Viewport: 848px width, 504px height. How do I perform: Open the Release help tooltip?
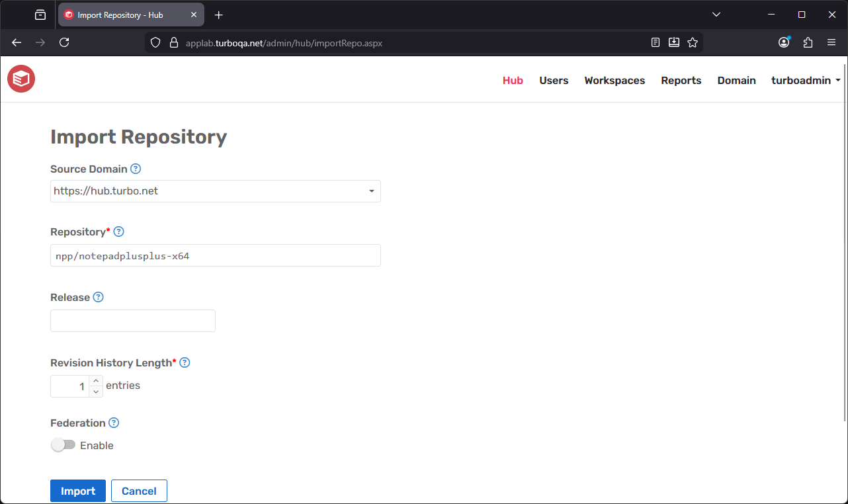coord(98,297)
